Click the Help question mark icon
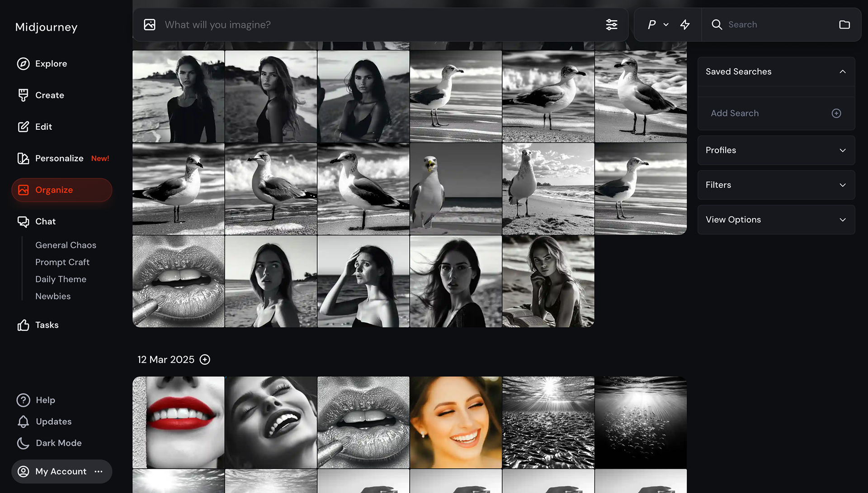This screenshot has height=493, width=868. 23,400
